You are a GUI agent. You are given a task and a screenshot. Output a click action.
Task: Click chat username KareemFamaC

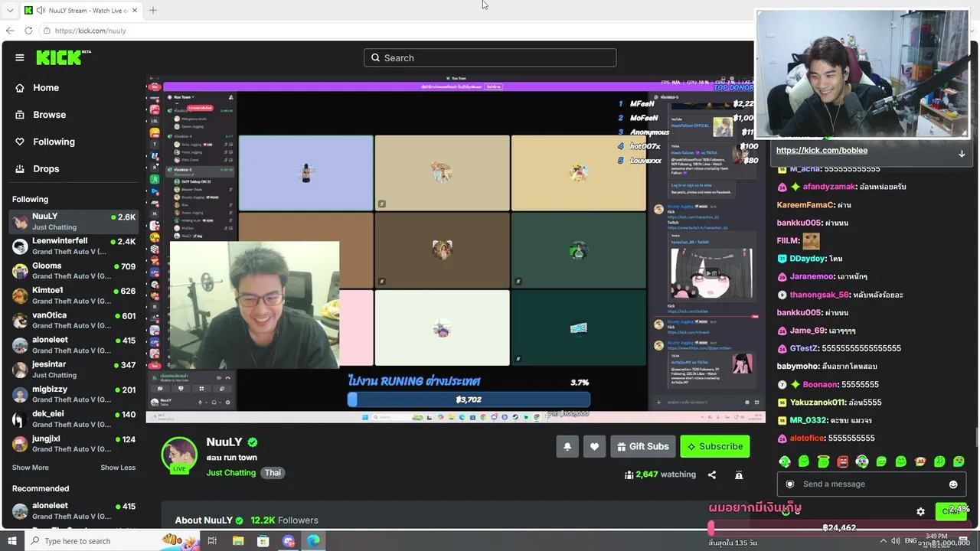click(805, 205)
